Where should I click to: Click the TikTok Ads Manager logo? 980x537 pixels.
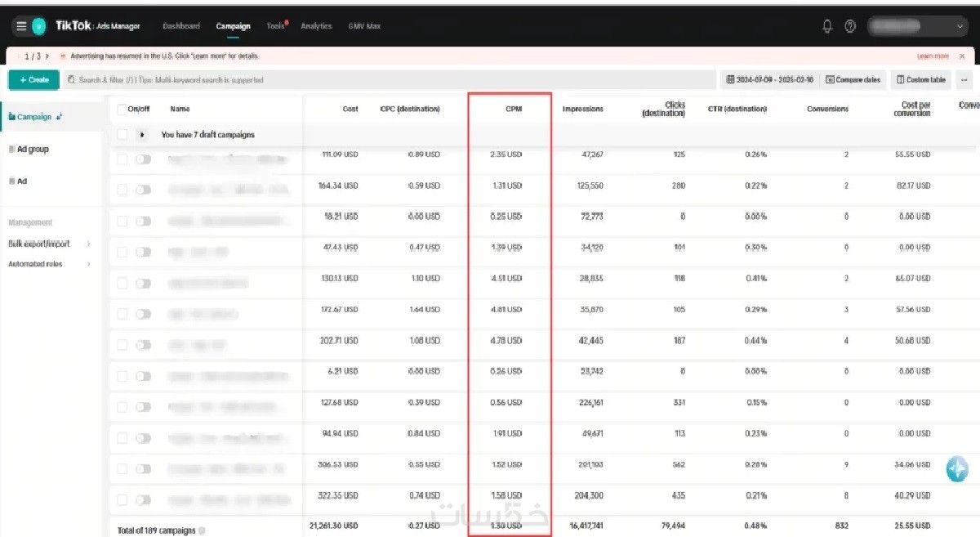[x=98, y=26]
